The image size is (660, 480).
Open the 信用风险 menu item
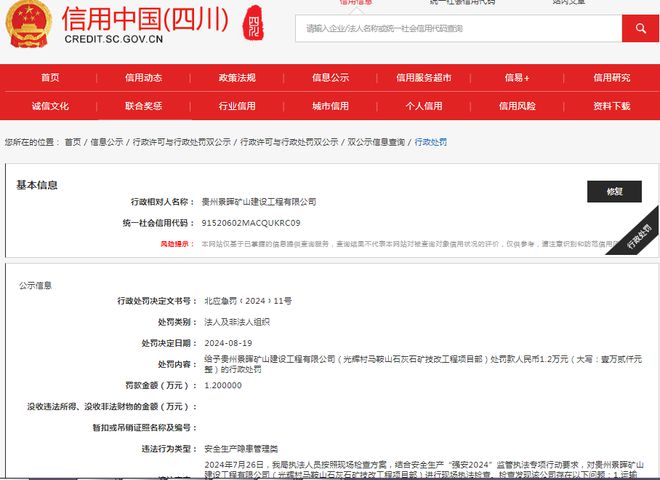click(x=517, y=106)
